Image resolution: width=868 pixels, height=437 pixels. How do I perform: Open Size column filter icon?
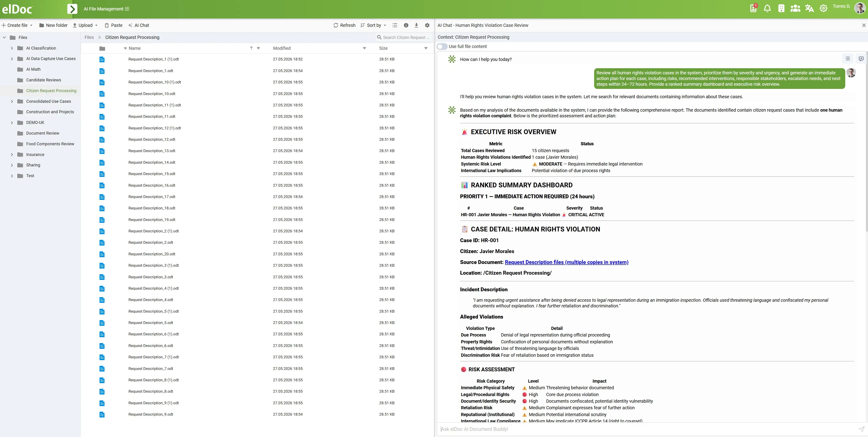point(426,48)
